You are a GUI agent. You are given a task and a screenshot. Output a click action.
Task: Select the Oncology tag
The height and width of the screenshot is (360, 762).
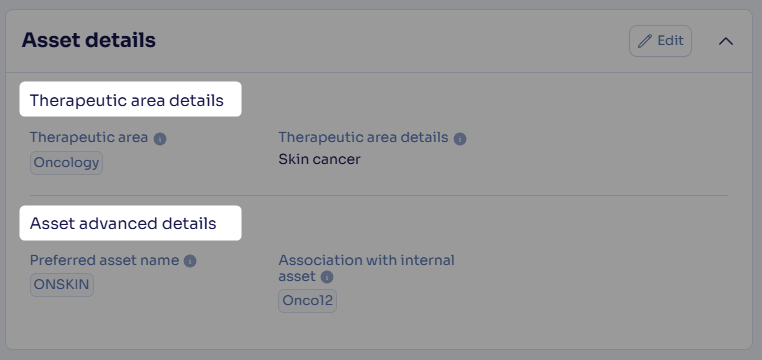[x=67, y=163]
